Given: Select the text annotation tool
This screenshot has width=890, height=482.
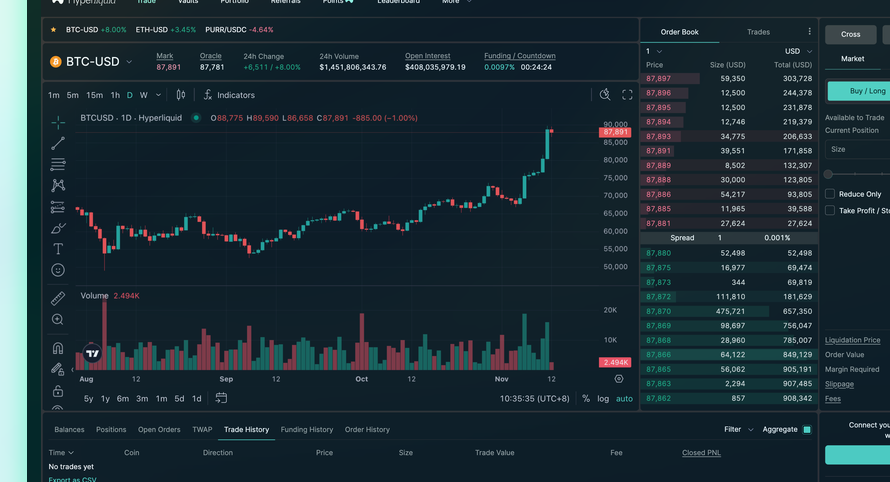Looking at the screenshot, I should pyautogui.click(x=58, y=249).
